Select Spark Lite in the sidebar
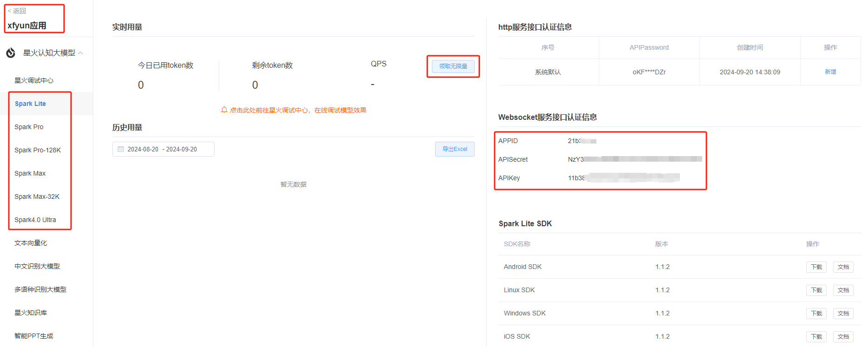 click(x=30, y=104)
